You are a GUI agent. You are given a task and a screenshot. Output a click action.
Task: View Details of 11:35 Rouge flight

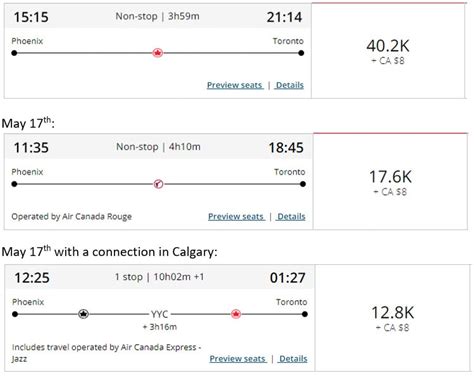pos(291,216)
